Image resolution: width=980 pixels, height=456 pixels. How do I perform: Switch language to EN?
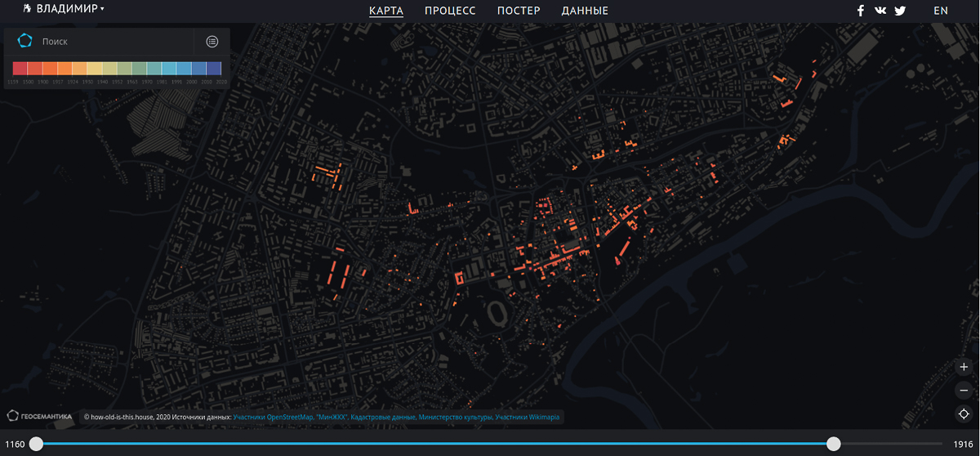941,11
